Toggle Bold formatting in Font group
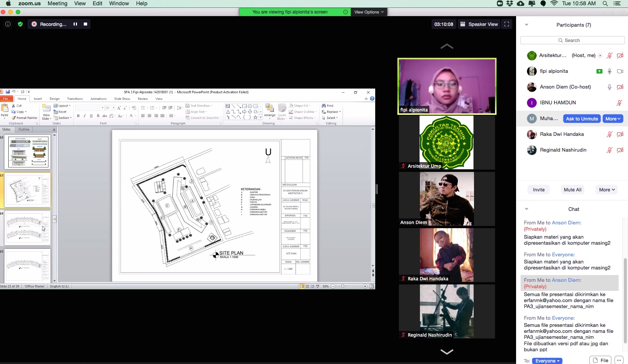628x364 pixels. (x=78, y=116)
